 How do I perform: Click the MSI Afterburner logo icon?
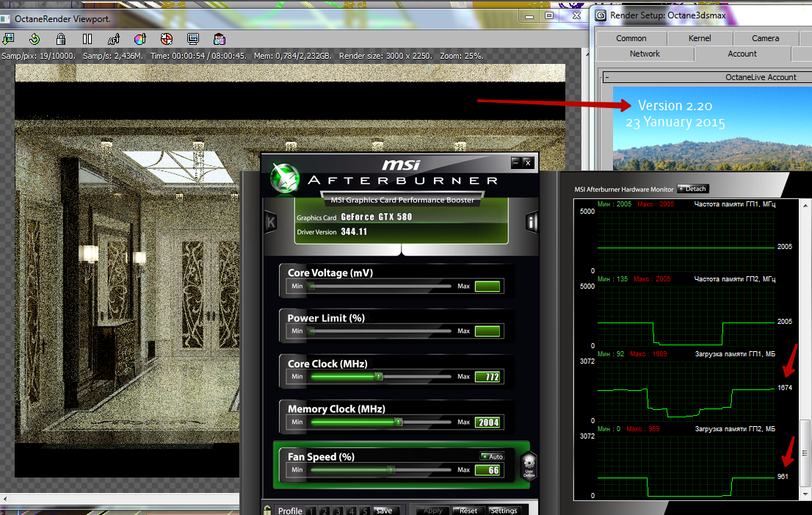284,179
